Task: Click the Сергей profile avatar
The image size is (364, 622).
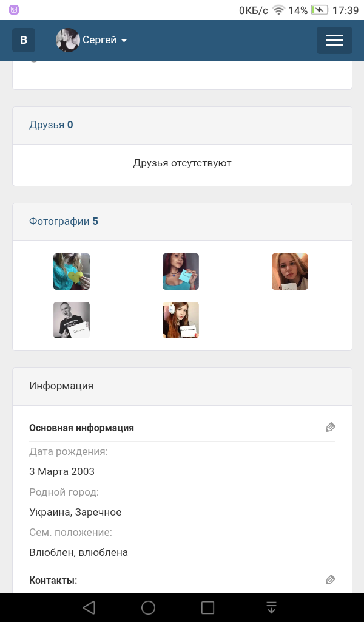Action: pos(68,40)
